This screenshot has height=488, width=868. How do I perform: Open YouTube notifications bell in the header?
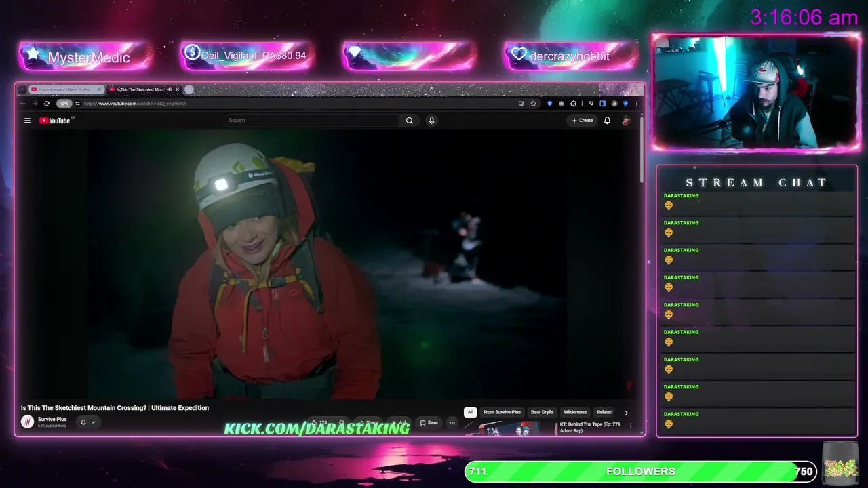[607, 121]
